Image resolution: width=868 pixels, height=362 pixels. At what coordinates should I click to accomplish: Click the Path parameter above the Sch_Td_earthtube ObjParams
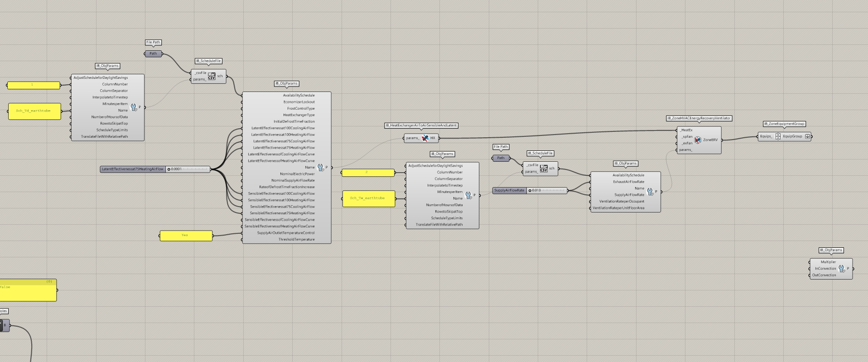[x=153, y=53]
